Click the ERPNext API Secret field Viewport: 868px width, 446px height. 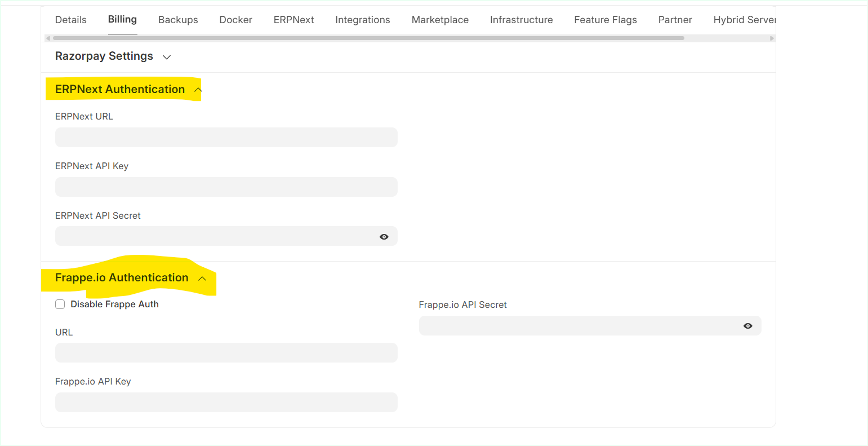pos(226,236)
